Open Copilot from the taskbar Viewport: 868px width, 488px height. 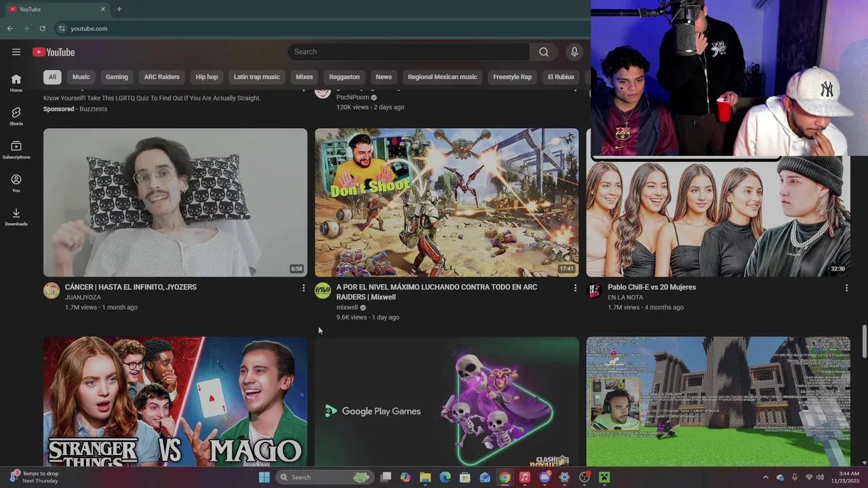coord(406,477)
